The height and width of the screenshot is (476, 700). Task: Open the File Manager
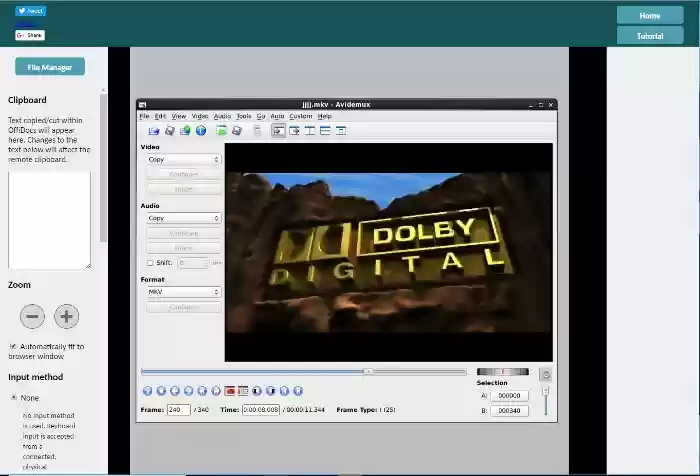coord(50,67)
